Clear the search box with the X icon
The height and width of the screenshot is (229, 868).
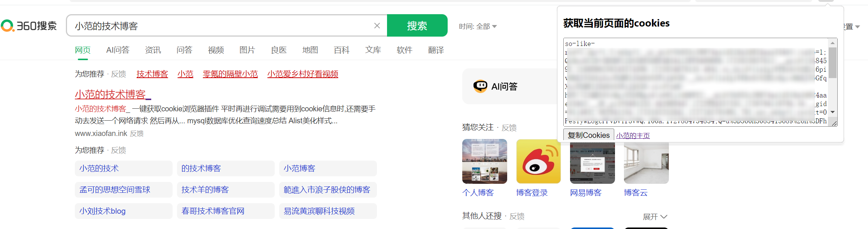point(377,25)
